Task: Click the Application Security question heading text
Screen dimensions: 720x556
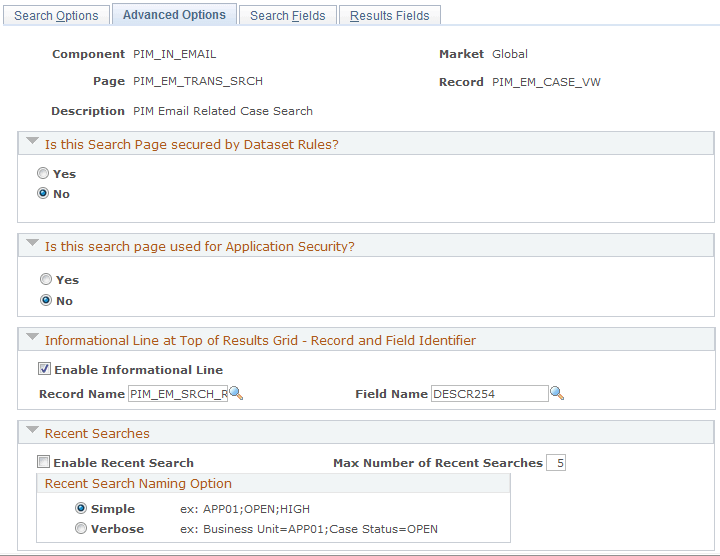Action: (x=200, y=247)
